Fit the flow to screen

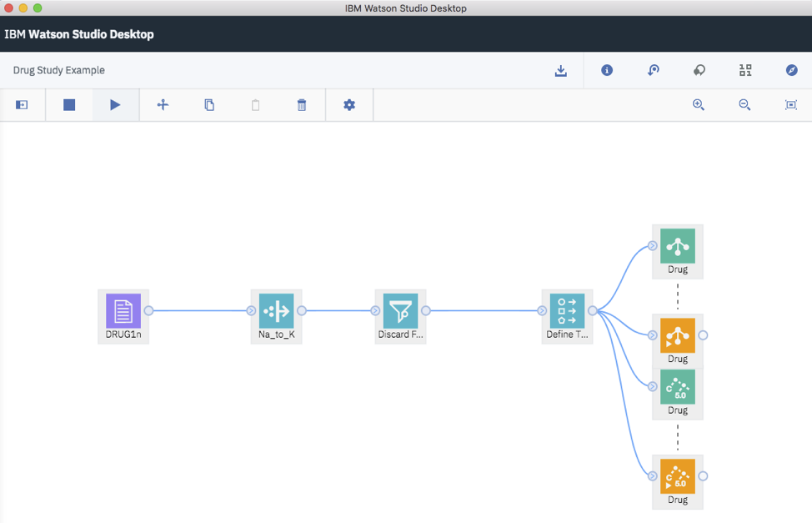[791, 105]
